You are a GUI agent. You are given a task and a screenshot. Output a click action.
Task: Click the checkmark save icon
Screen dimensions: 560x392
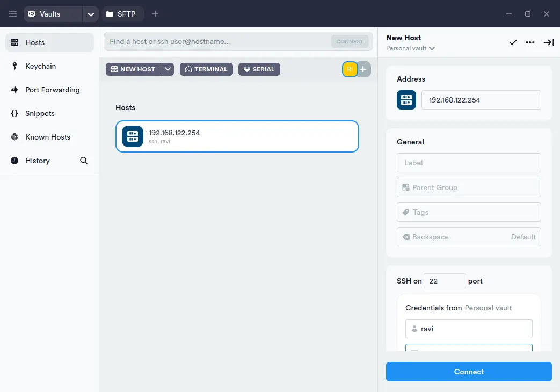click(x=513, y=42)
